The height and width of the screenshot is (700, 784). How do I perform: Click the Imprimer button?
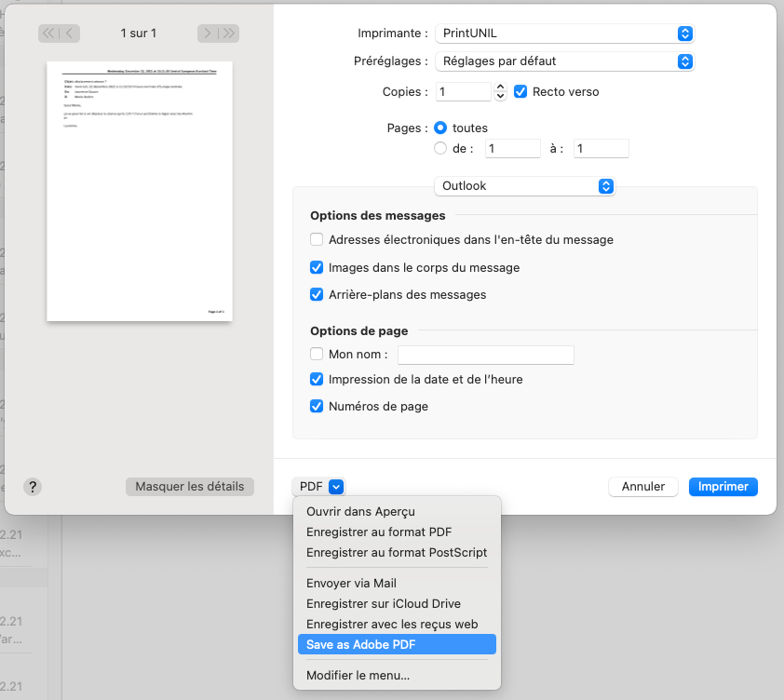pos(723,486)
